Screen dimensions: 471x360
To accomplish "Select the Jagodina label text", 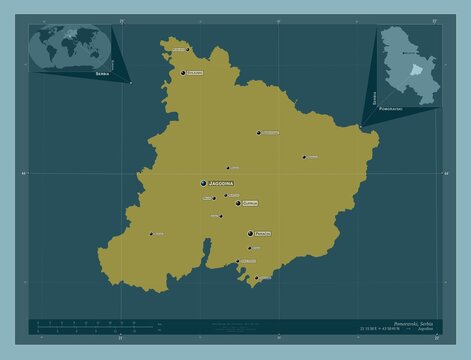I will click(x=221, y=183).
